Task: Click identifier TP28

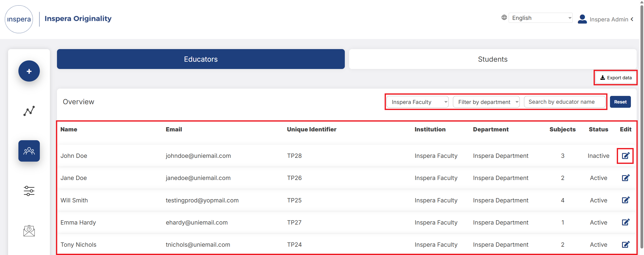Action: pyautogui.click(x=294, y=156)
